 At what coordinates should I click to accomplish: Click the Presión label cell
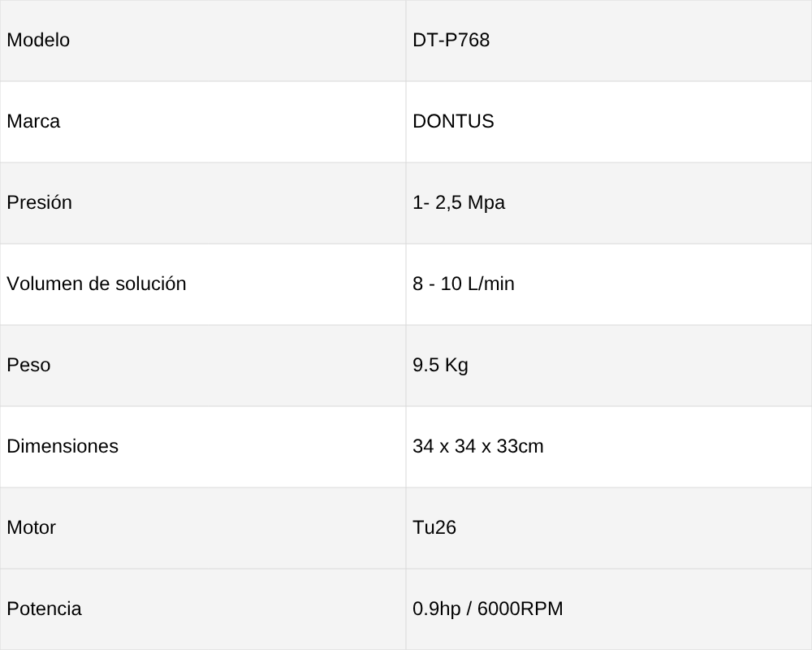[203, 203]
